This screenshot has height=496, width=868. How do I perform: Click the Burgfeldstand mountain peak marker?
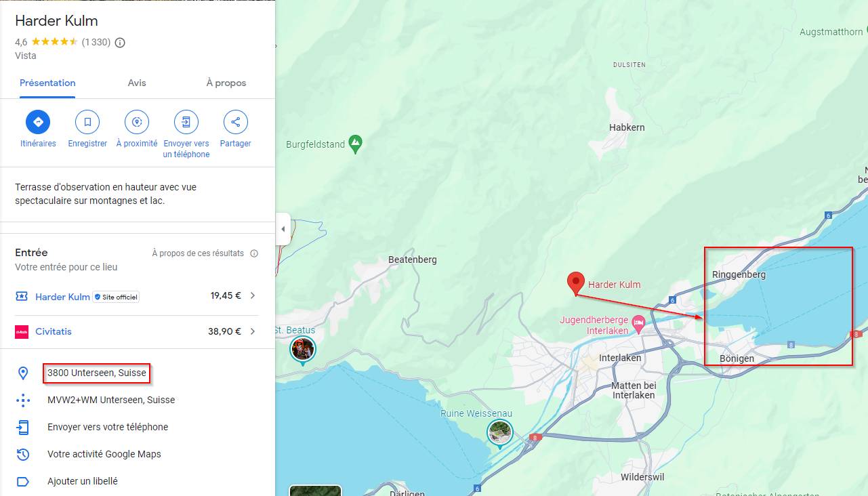(355, 143)
